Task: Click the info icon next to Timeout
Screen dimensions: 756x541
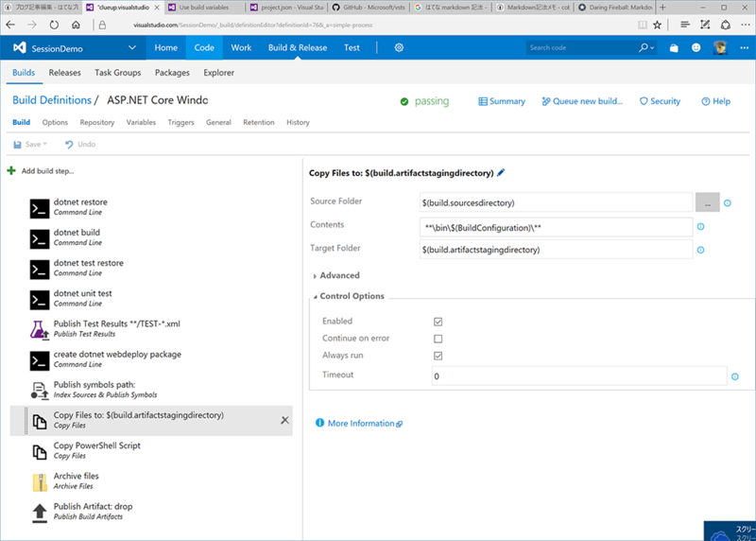Action: tap(735, 376)
